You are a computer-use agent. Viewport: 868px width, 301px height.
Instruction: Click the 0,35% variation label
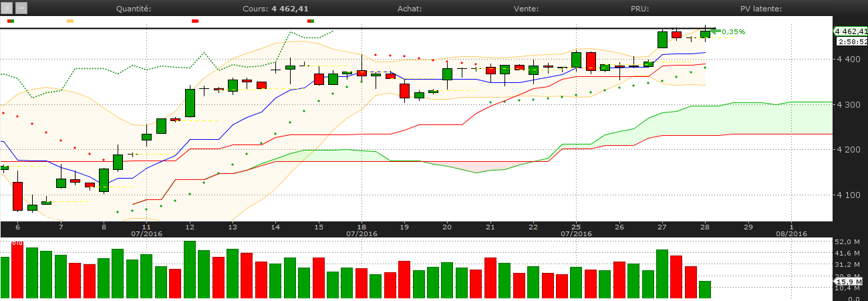[733, 31]
